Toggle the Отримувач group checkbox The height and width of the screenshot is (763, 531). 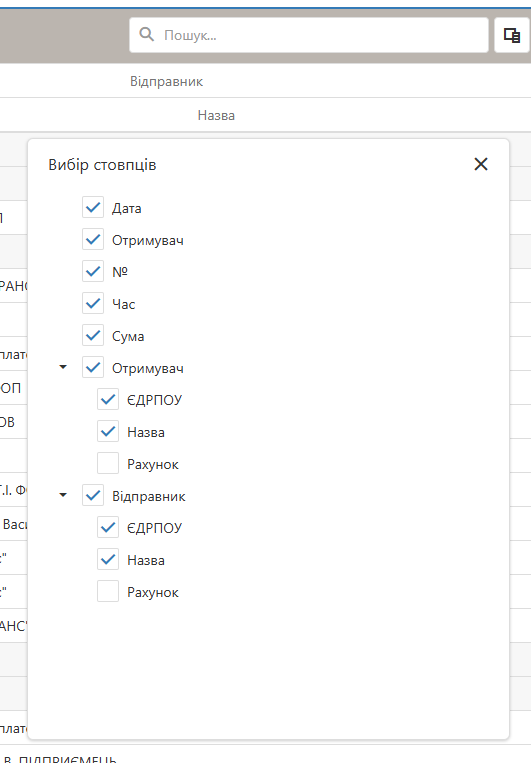(x=92, y=368)
